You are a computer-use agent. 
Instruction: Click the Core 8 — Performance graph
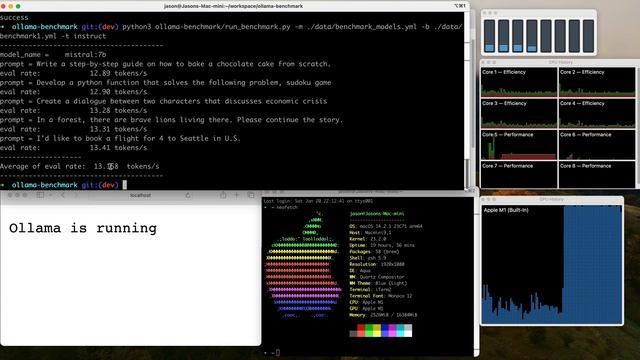pyautogui.click(x=597, y=175)
